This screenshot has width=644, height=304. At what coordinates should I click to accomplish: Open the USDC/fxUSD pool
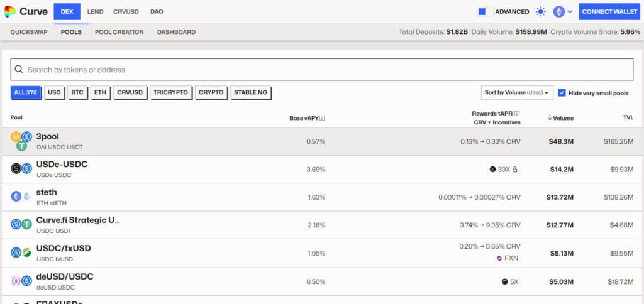point(322,253)
